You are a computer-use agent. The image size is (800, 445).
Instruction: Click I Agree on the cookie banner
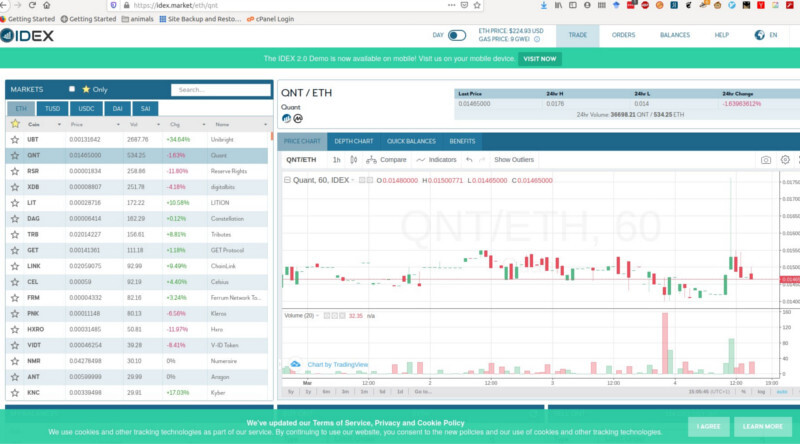click(x=707, y=426)
